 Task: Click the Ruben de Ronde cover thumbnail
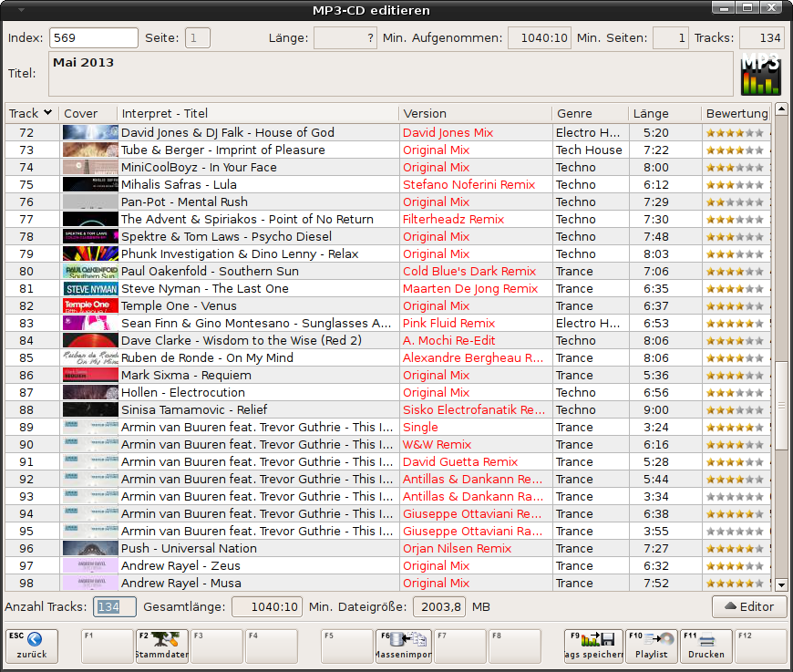click(90, 357)
